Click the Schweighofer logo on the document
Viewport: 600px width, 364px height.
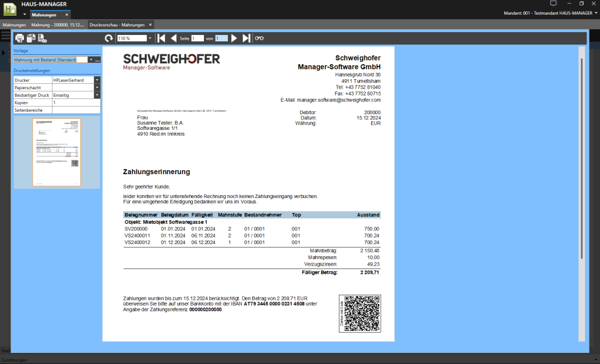(171, 62)
